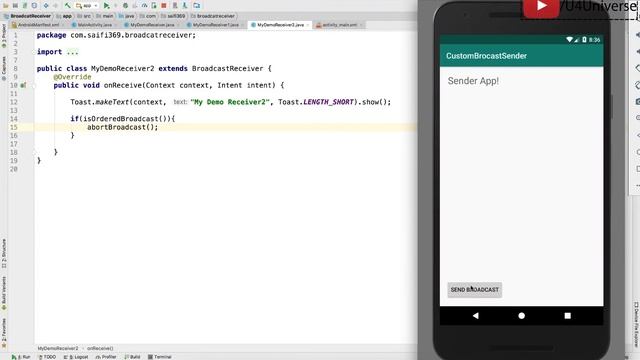Click onReceive() in bottom breadcrumb
Image resolution: width=640 pixels, height=360 pixels.
click(x=100, y=349)
